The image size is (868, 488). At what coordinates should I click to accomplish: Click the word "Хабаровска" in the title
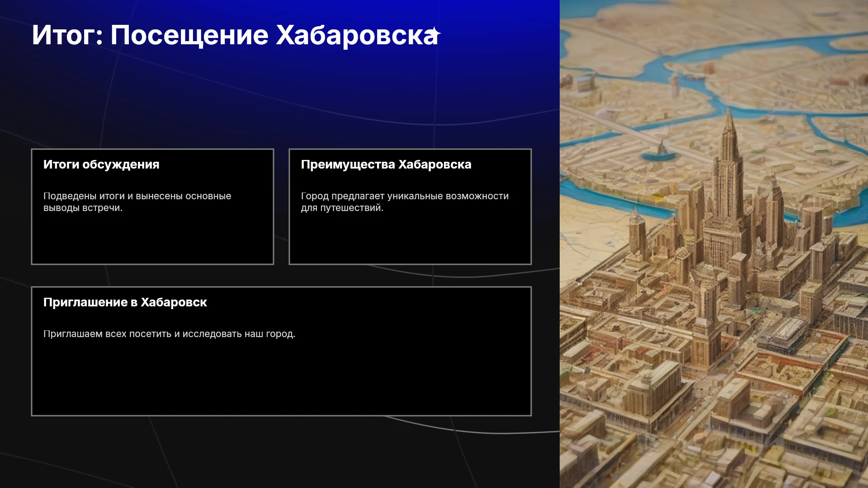tap(357, 35)
